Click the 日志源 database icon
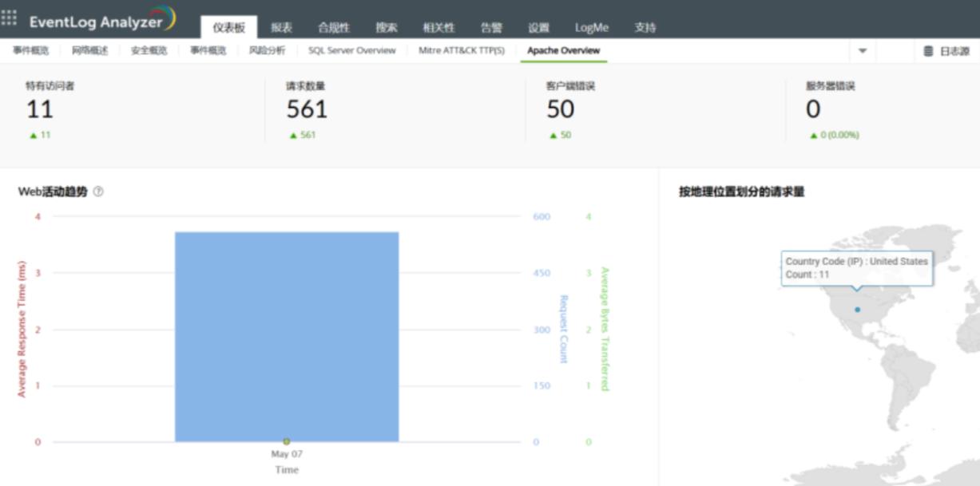Image resolution: width=980 pixels, height=486 pixels. [928, 51]
